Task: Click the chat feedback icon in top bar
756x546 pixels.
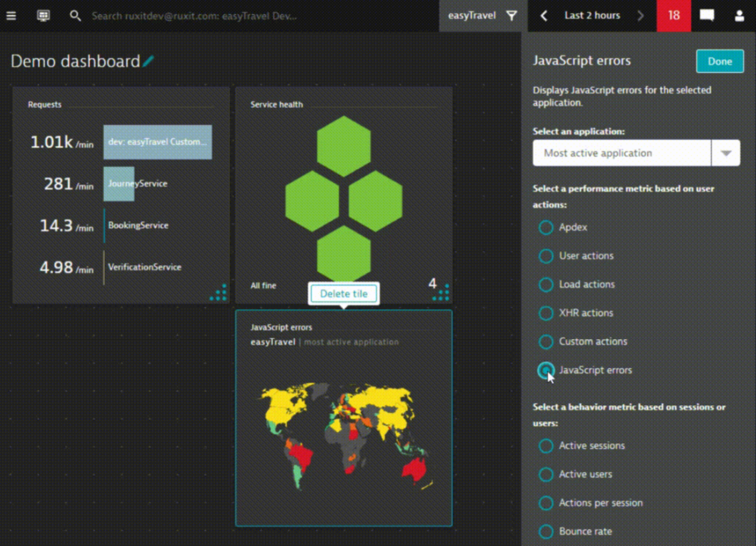Action: (x=706, y=15)
